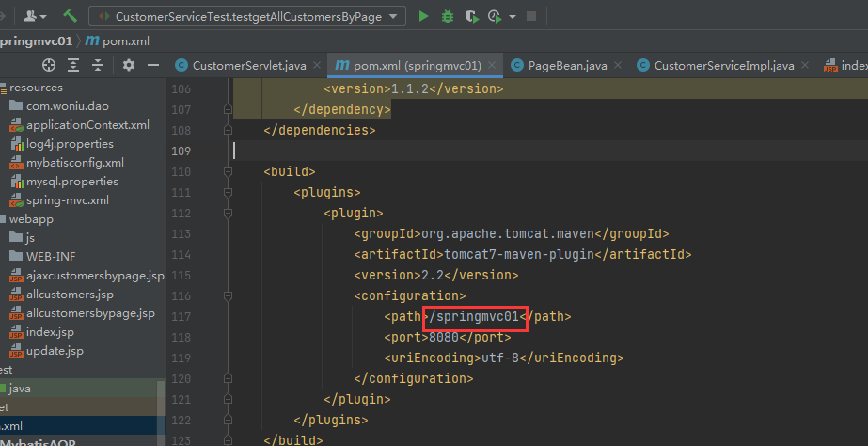Open the user account icon dropdown

click(x=34, y=16)
